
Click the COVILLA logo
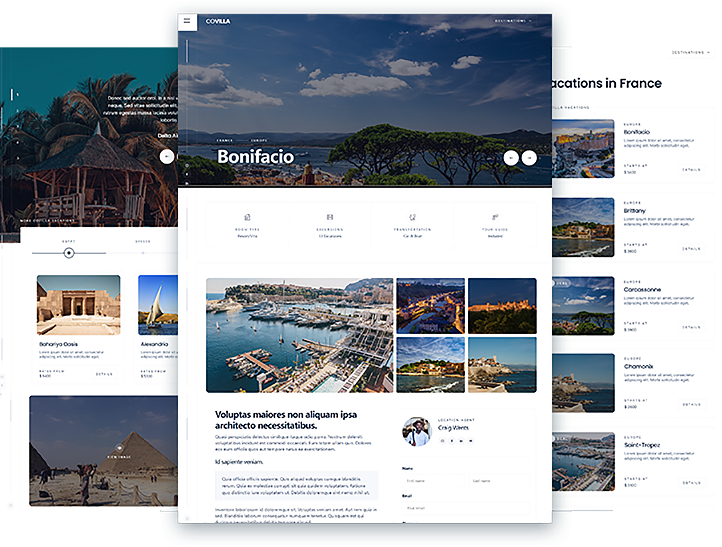(218, 21)
